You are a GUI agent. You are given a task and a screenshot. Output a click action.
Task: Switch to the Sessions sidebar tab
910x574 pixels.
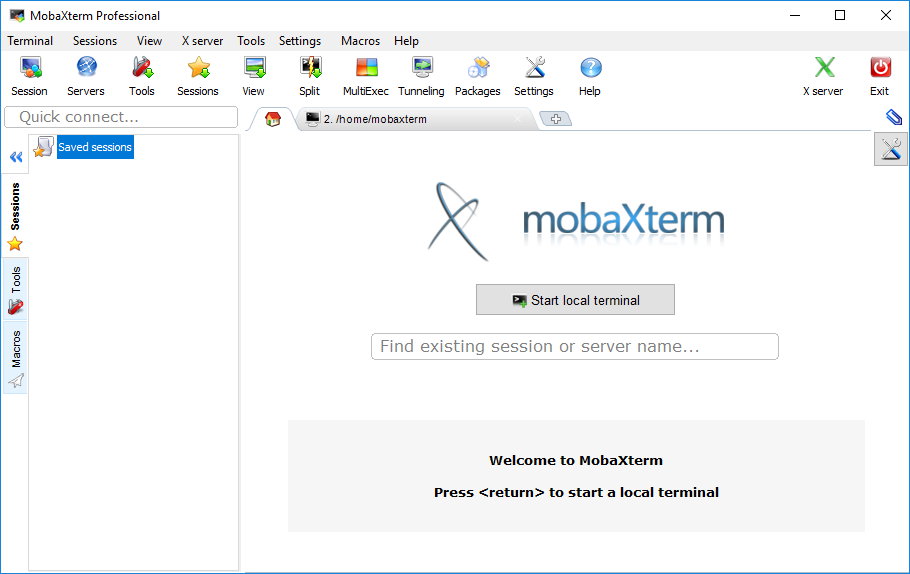point(15,216)
